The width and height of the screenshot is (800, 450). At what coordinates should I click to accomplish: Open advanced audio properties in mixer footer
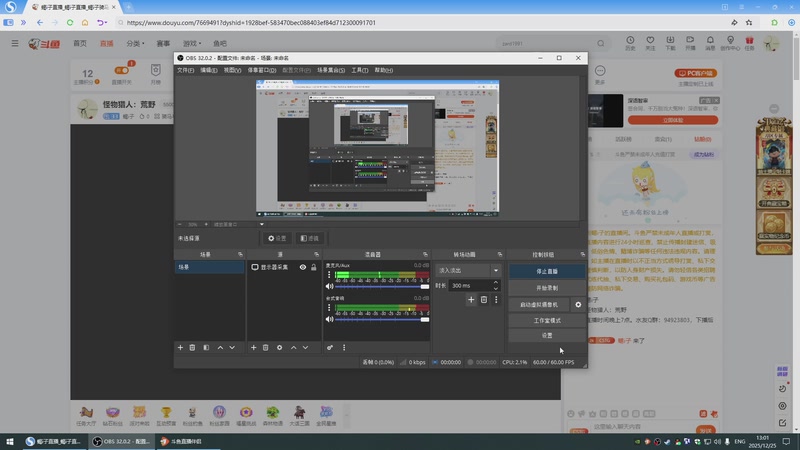click(330, 347)
